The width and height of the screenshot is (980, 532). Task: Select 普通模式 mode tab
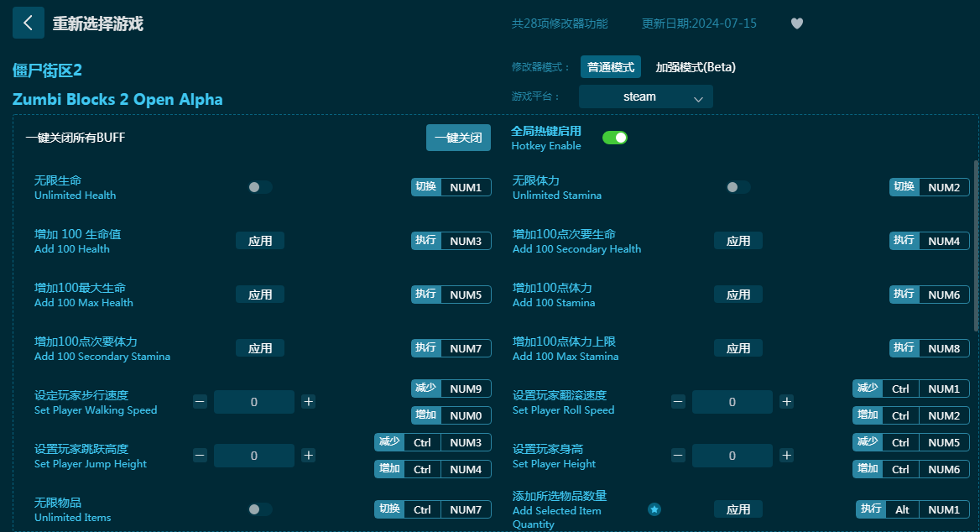click(611, 67)
